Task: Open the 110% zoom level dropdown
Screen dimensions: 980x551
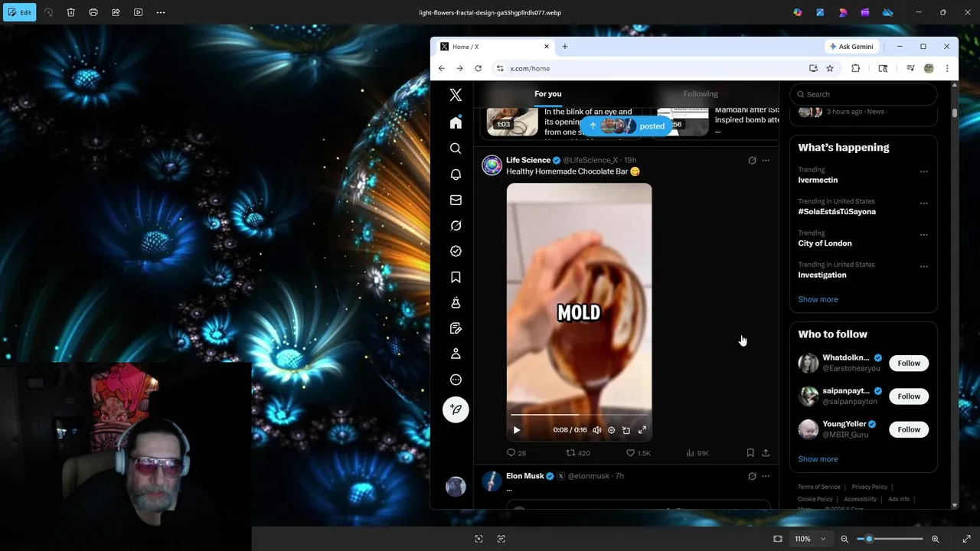Action: pos(810,539)
